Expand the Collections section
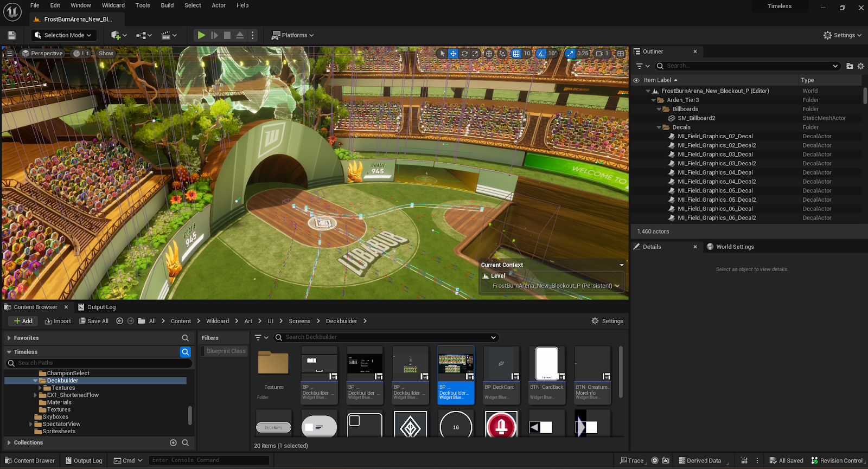The width and height of the screenshot is (868, 469). 9,442
